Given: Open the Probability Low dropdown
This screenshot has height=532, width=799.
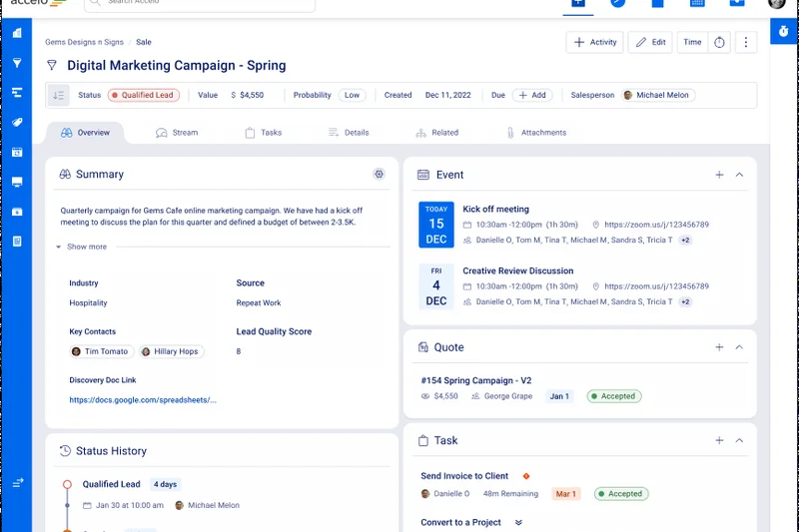Looking at the screenshot, I should 352,95.
